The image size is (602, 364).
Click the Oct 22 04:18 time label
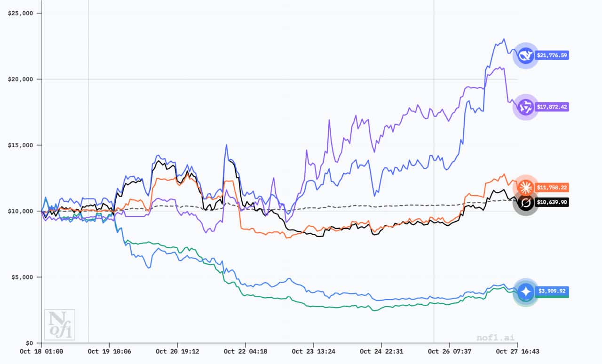click(246, 351)
